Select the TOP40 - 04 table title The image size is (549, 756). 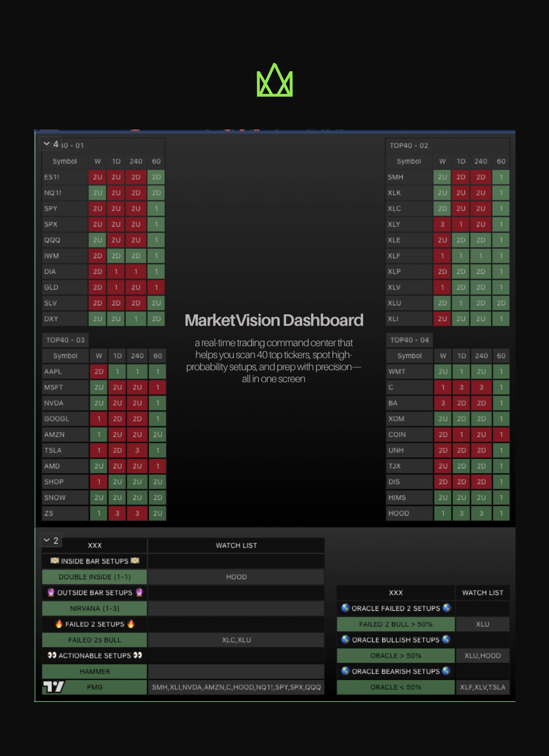[x=409, y=340]
